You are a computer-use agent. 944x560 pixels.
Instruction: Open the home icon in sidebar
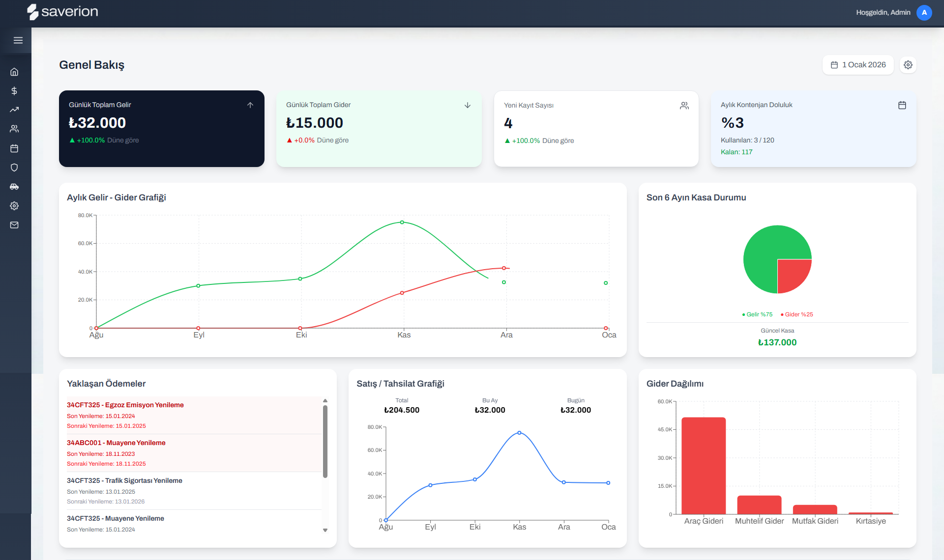(14, 72)
